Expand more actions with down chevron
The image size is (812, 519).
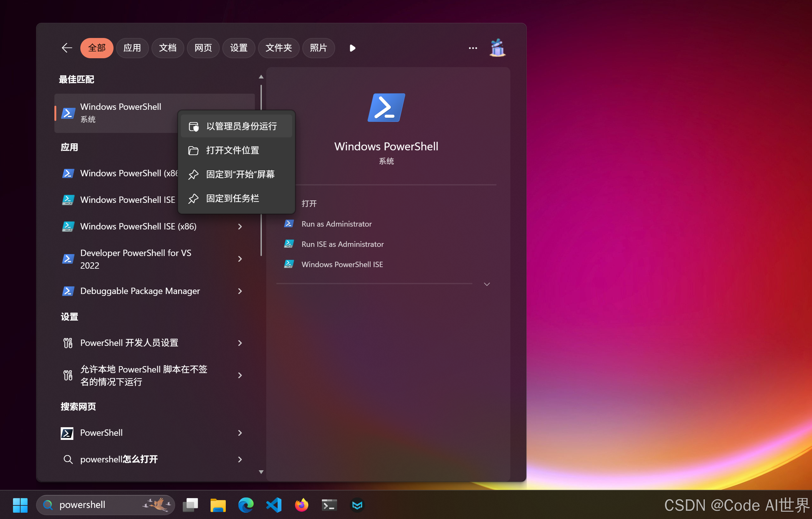pos(487,284)
